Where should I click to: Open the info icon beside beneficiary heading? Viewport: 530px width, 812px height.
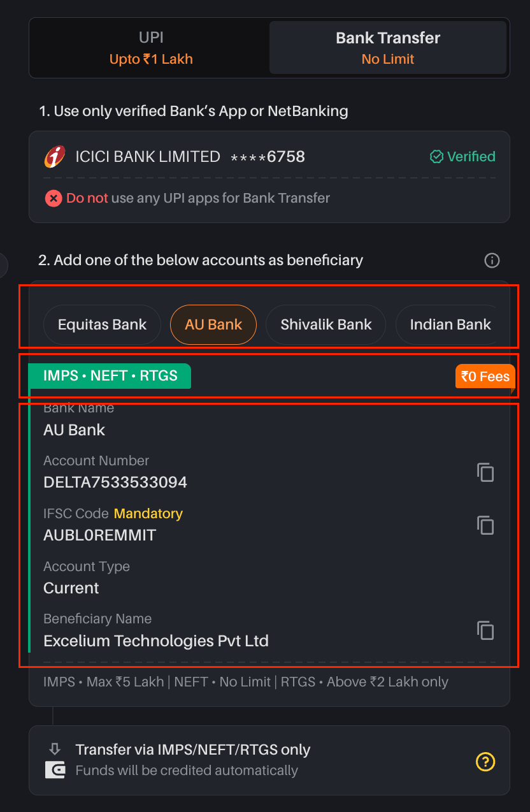tap(492, 260)
